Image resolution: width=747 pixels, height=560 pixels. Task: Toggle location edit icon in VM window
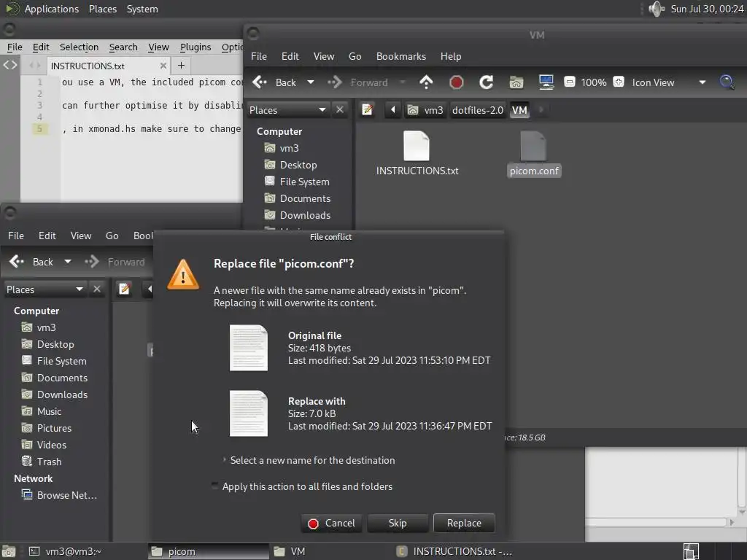368,110
